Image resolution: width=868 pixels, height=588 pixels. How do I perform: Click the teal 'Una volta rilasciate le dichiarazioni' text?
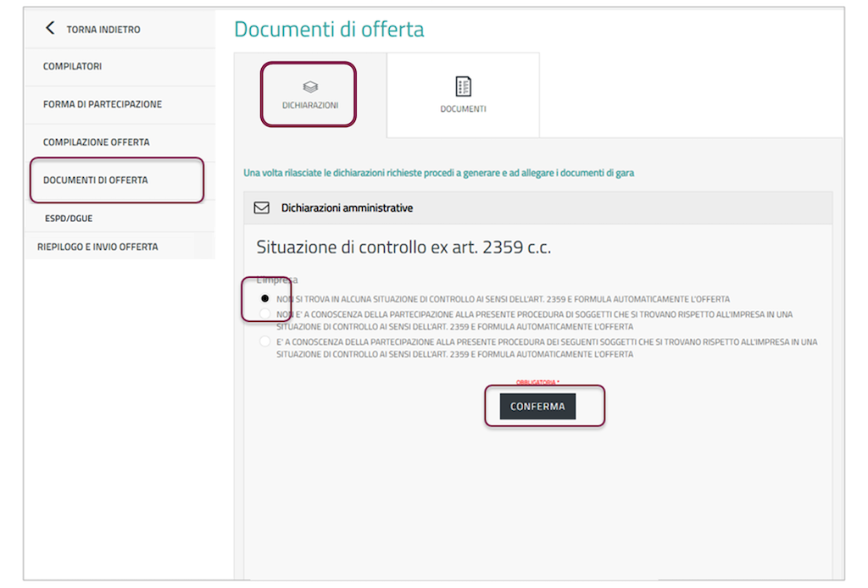pos(438,173)
